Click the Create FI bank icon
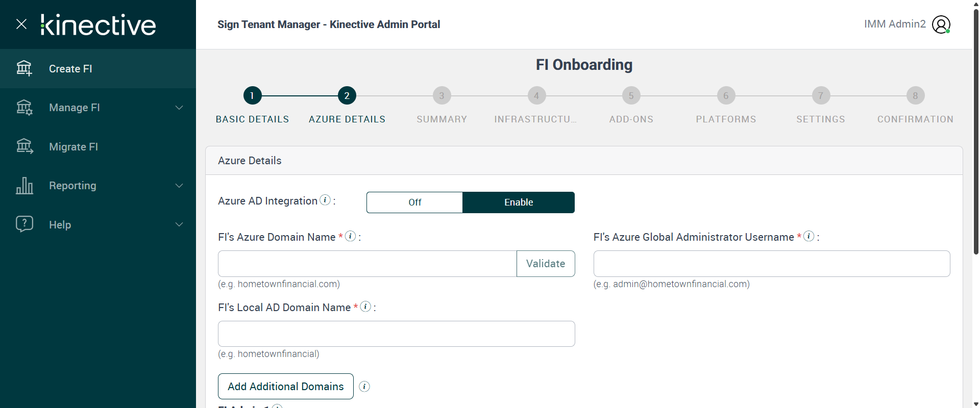 [x=24, y=68]
